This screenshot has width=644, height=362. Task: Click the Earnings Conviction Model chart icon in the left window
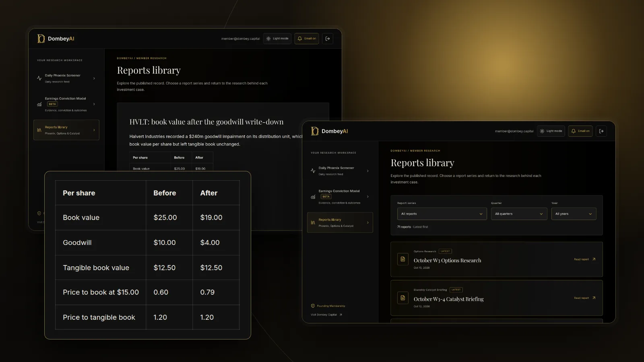point(39,104)
